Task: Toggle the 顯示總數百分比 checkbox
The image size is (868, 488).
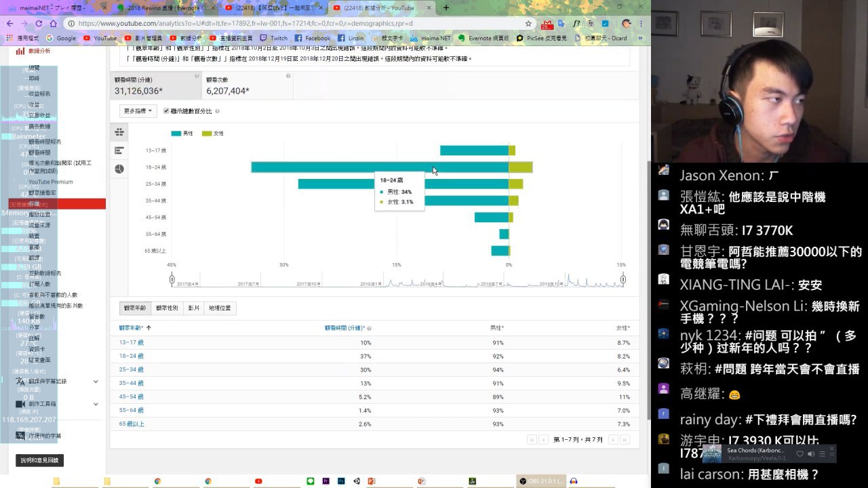Action: (166, 111)
